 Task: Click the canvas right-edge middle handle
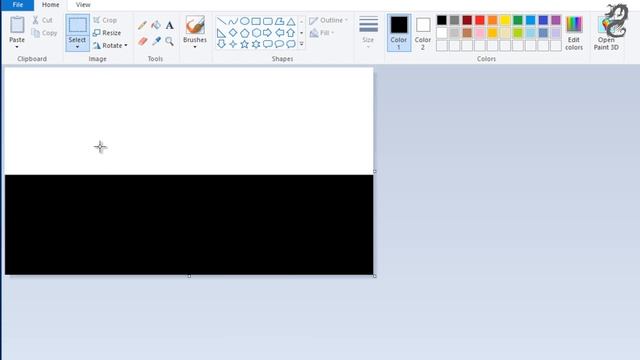375,171
